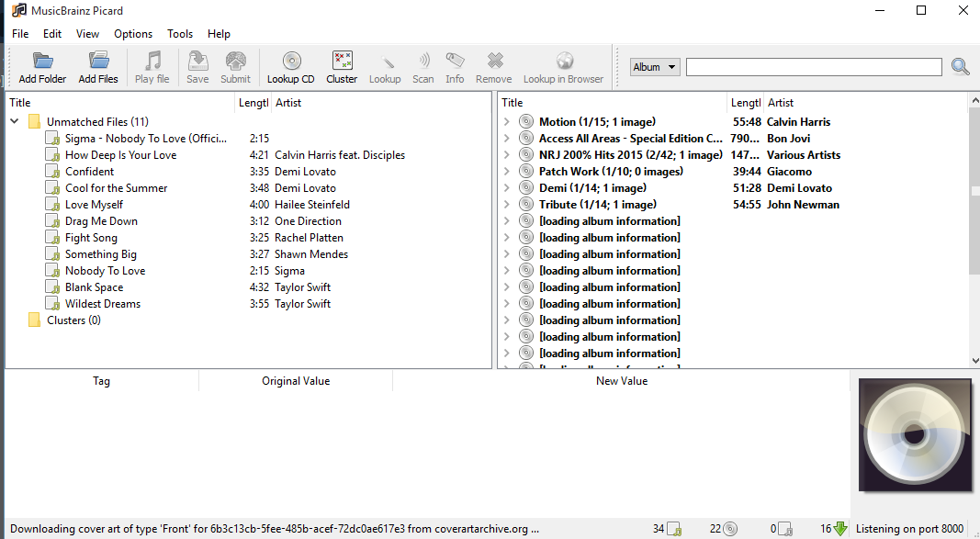
Task: Click the search magnifier icon
Action: (x=960, y=66)
